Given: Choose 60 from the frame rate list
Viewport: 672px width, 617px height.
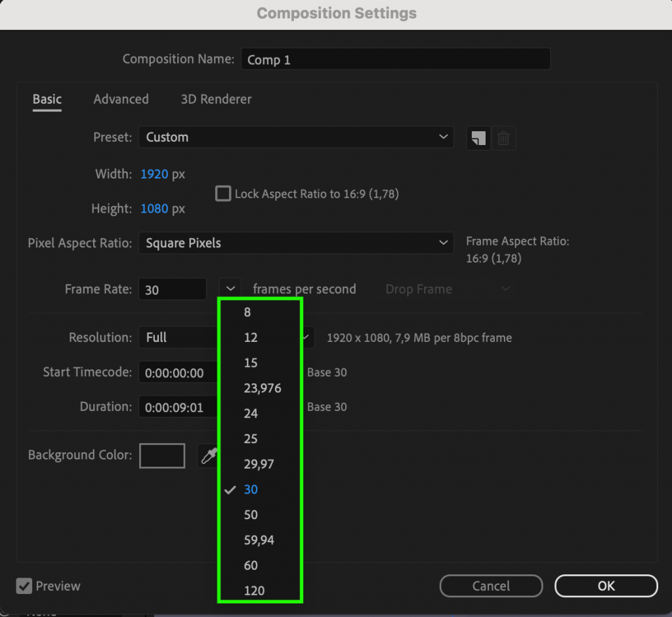Looking at the screenshot, I should (x=251, y=565).
